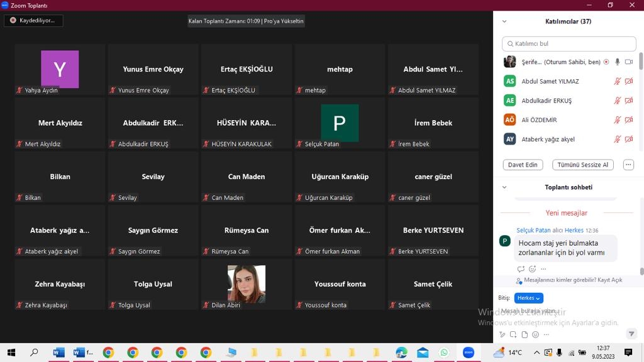
Task: Click Abdul Samet YILMAZ video-off icon
Action: (x=629, y=81)
